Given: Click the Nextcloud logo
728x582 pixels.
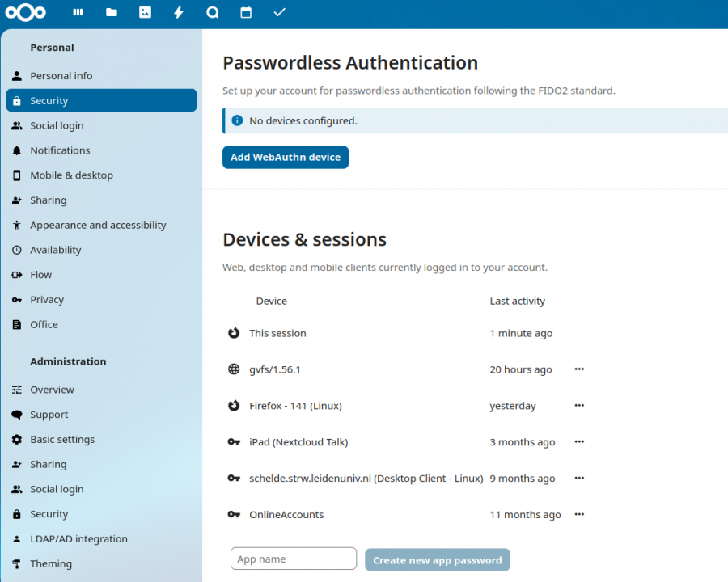Looking at the screenshot, I should pos(25,12).
